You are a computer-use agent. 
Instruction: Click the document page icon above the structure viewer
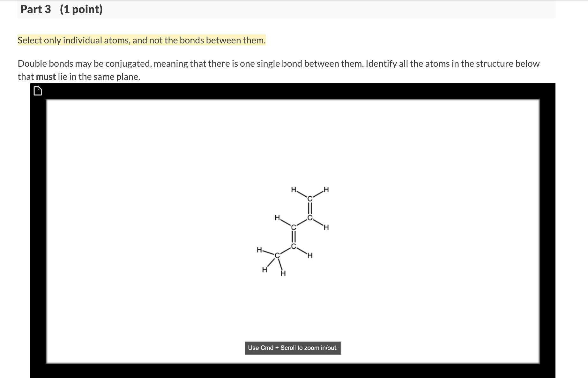[38, 91]
